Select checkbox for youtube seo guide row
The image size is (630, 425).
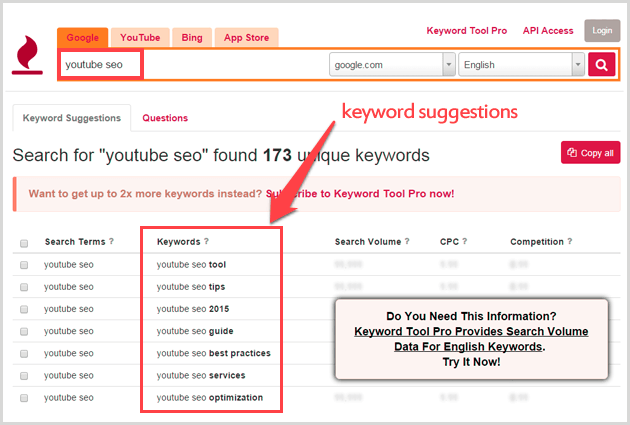tap(24, 331)
